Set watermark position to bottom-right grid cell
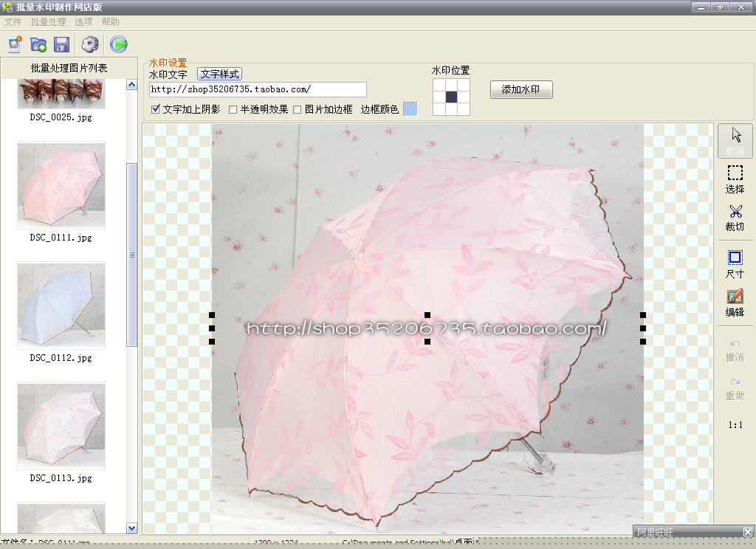The height and width of the screenshot is (549, 756). tap(464, 109)
